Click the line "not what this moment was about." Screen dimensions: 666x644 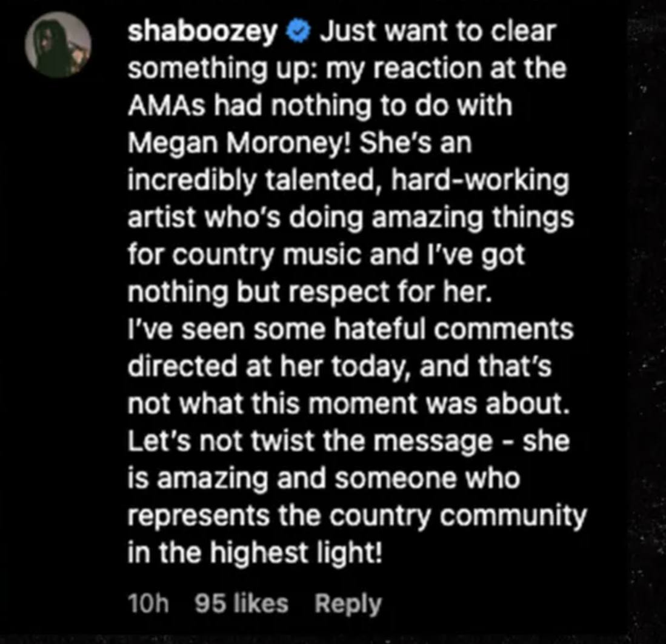tap(348, 403)
